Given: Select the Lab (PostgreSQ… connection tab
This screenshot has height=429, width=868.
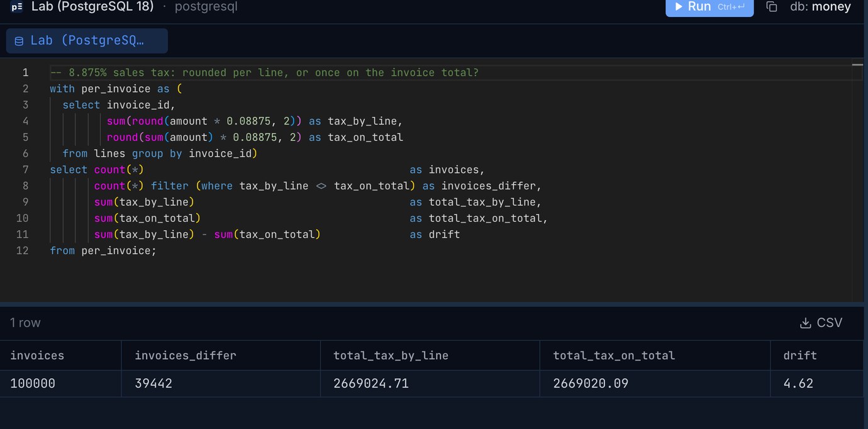Looking at the screenshot, I should point(87,40).
